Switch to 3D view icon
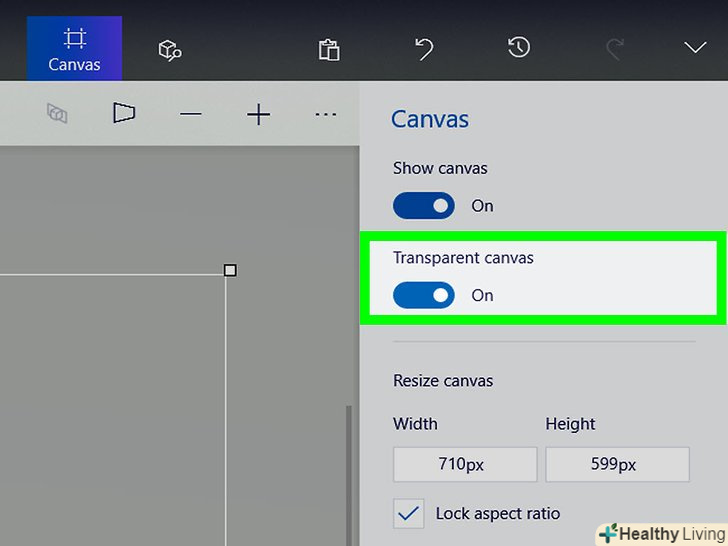Screen dimensions: 728x546 [124, 114]
